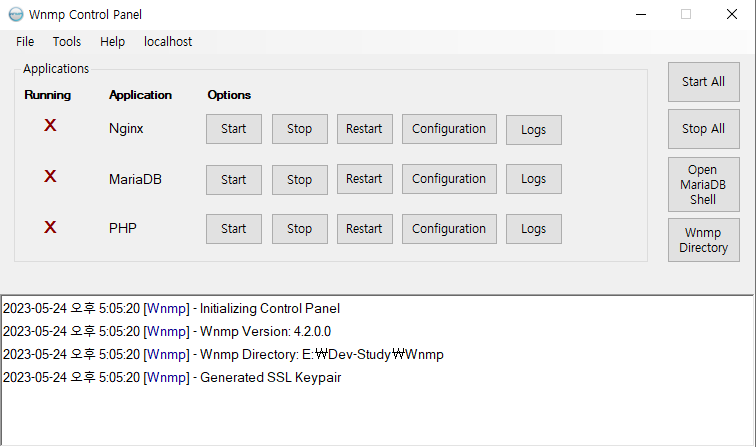Open MariaDB Configuration
This screenshot has height=447, width=756.
pos(449,179)
